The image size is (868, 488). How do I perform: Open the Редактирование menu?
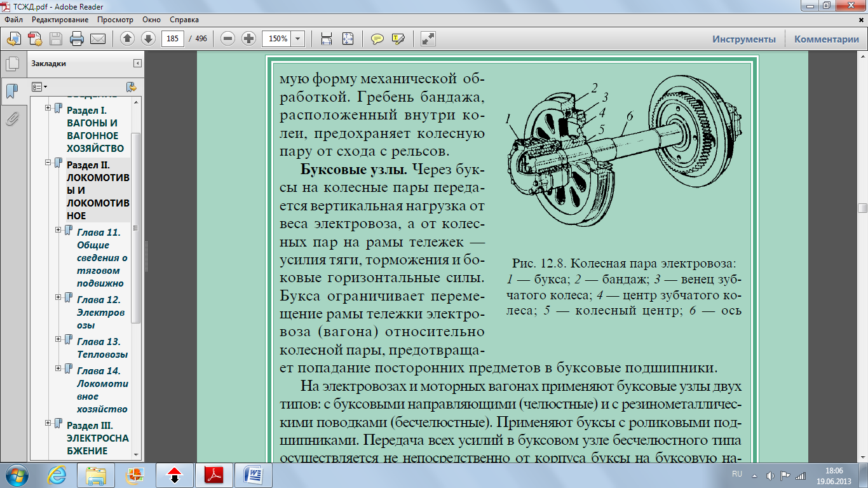[59, 20]
